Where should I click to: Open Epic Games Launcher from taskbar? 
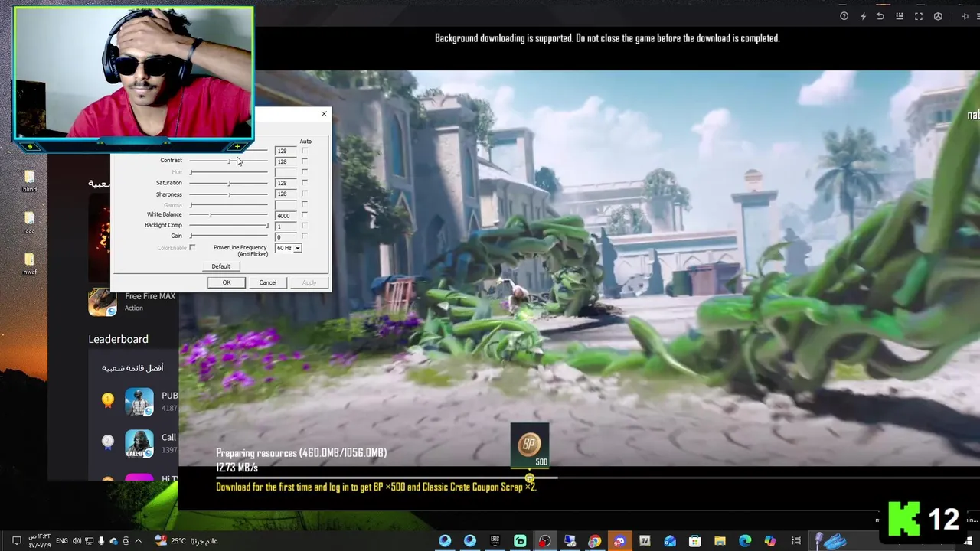tap(495, 541)
